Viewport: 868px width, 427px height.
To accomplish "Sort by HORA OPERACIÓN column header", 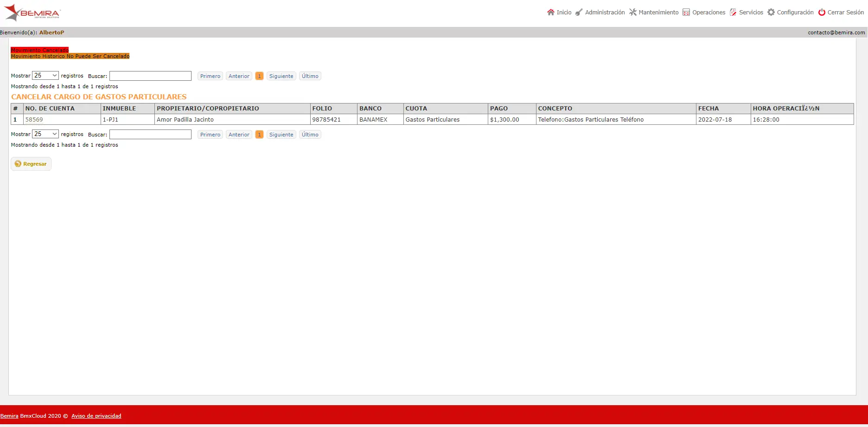I will point(802,109).
